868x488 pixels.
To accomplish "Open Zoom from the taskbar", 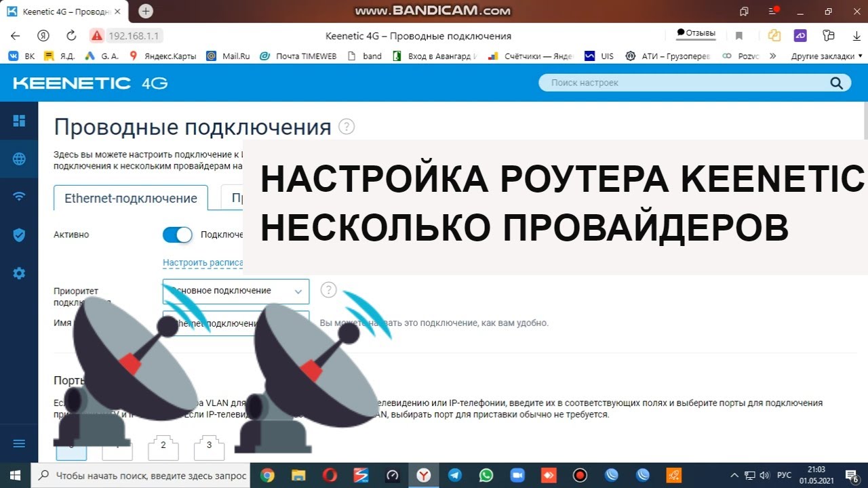I will coord(517,475).
